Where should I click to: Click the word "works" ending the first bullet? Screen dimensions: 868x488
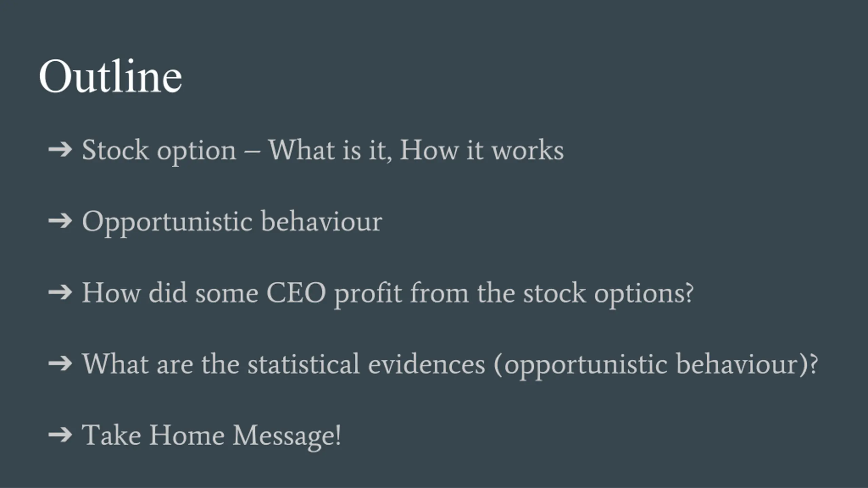(528, 150)
